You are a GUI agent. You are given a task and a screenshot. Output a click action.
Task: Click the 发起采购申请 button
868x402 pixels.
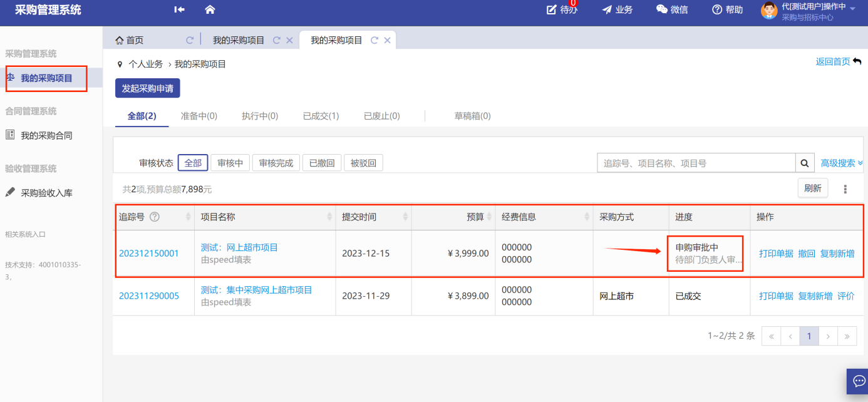[148, 88]
